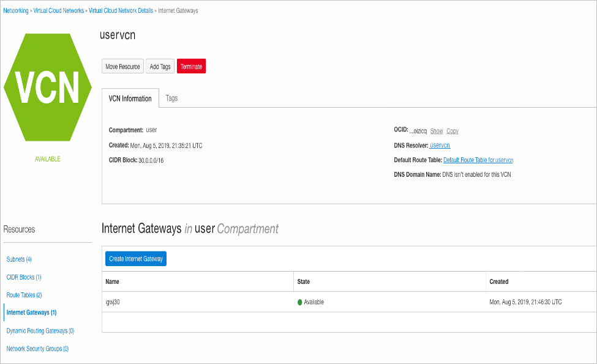Image resolution: width=597 pixels, height=364 pixels.
Task: Select the igwj30 gateway row
Action: 113,302
